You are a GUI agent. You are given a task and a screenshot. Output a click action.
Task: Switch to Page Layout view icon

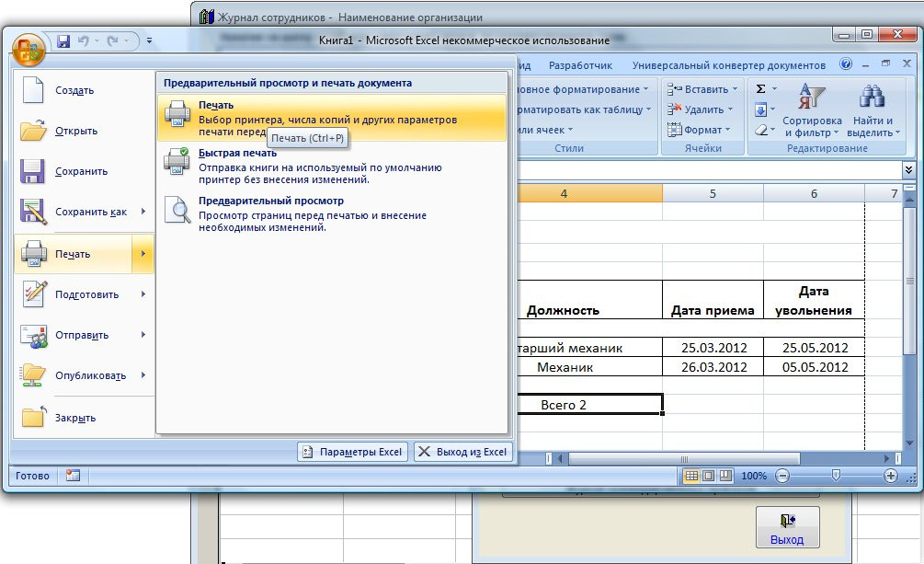[x=709, y=476]
